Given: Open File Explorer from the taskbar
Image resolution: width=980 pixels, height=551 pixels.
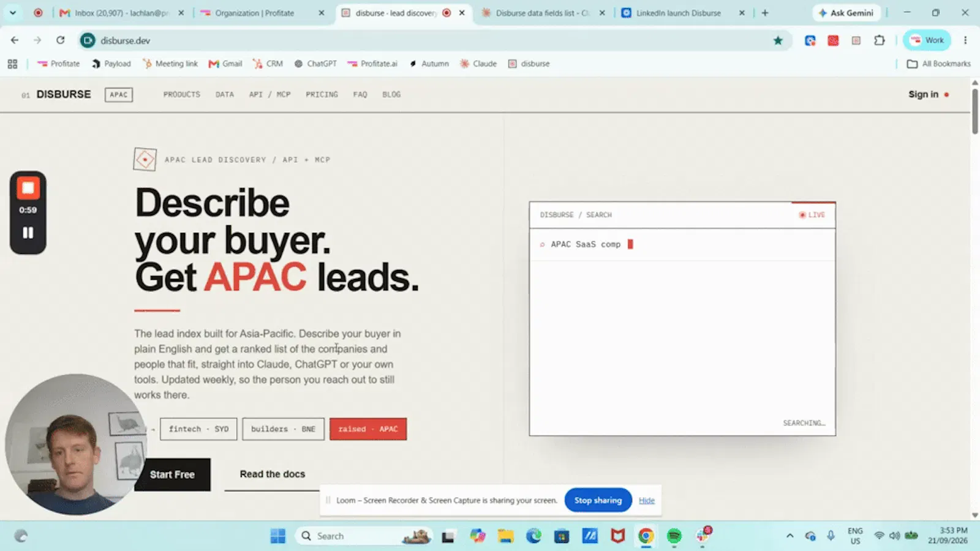Looking at the screenshot, I should pyautogui.click(x=505, y=536).
